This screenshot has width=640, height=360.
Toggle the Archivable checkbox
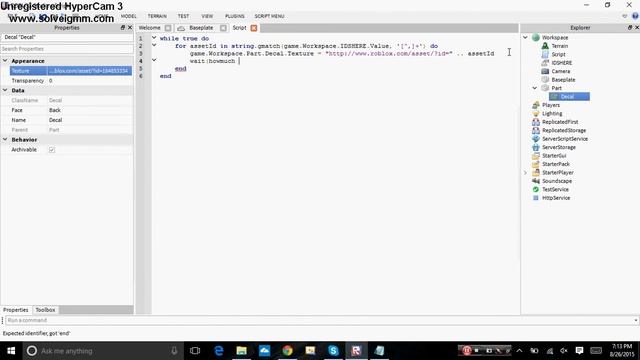[52, 150]
